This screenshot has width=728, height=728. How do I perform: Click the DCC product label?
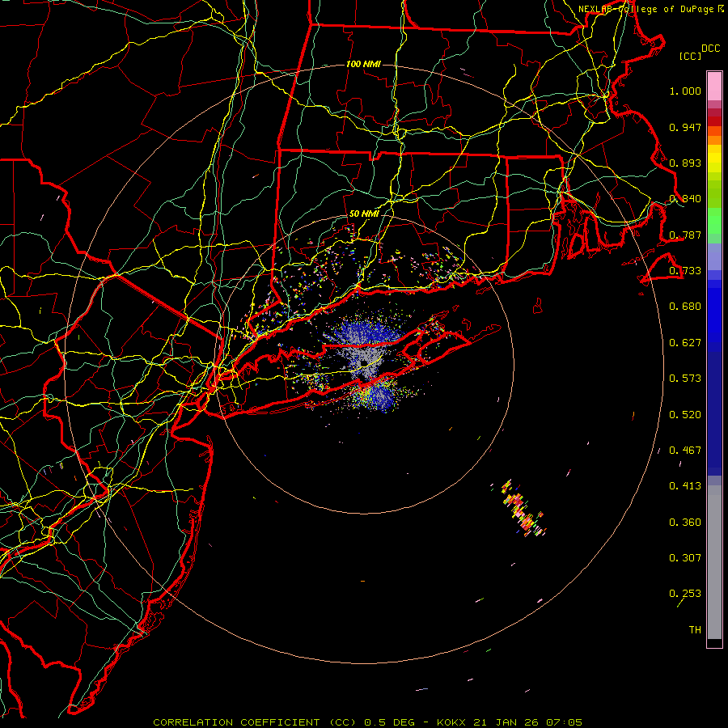point(710,49)
